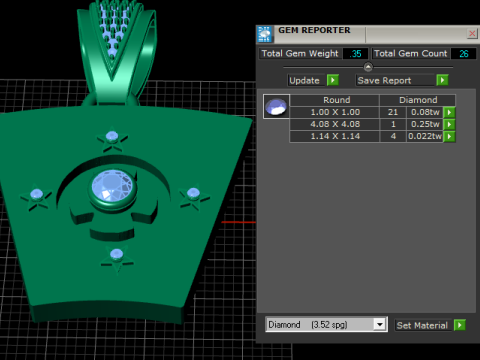This screenshot has height=360, width=480.
Task: Click the 0.022tw weight cell
Action: tap(425, 136)
